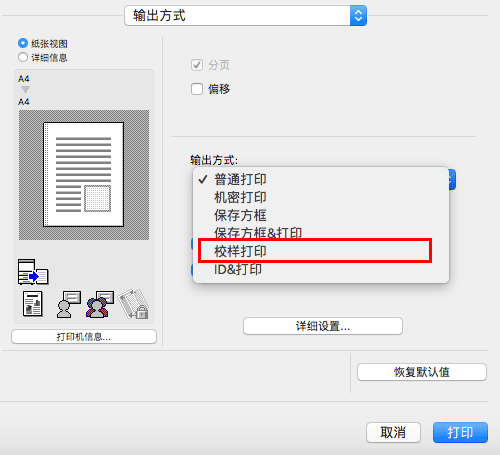Toggle the 分页 checkbox

[197, 65]
